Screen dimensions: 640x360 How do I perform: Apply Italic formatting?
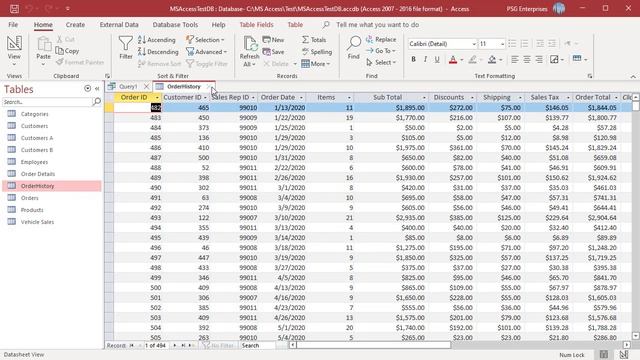pyautogui.click(x=425, y=60)
